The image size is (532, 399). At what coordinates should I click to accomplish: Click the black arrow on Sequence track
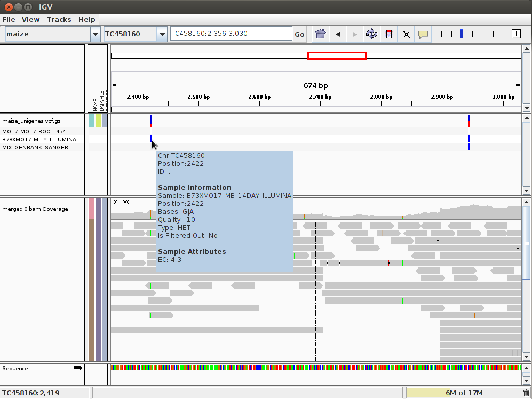coord(78,368)
